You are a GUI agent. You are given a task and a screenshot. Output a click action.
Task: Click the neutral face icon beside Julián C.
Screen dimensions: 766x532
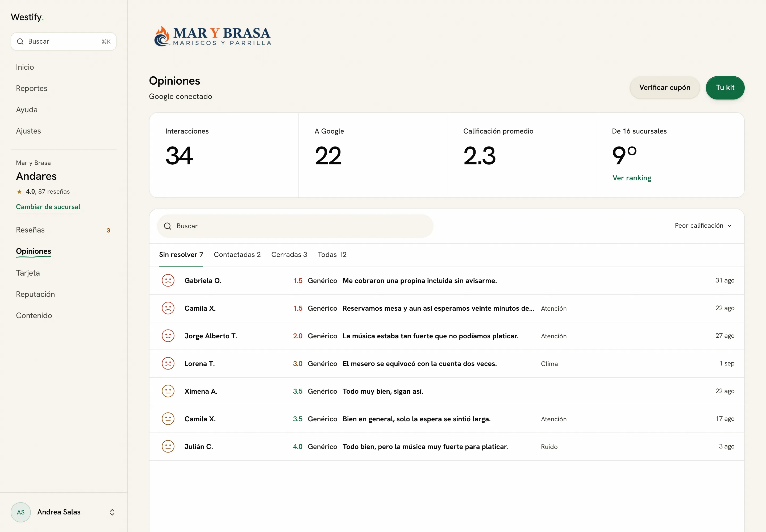(168, 446)
